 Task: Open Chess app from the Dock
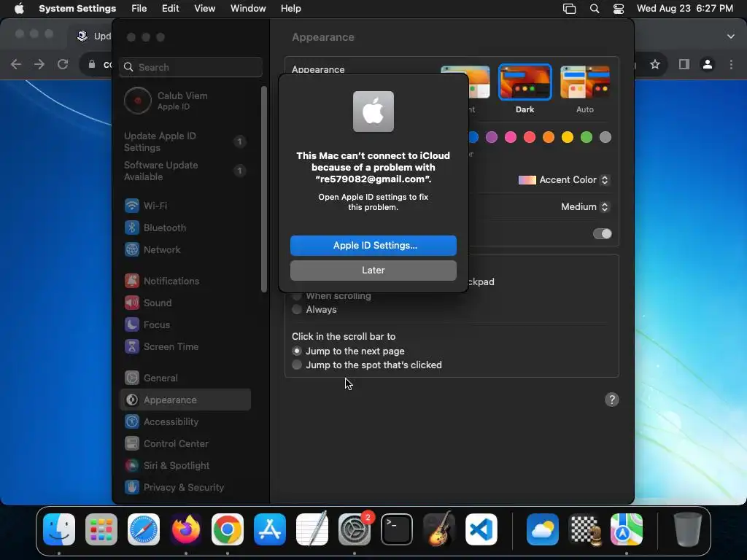[584, 529]
